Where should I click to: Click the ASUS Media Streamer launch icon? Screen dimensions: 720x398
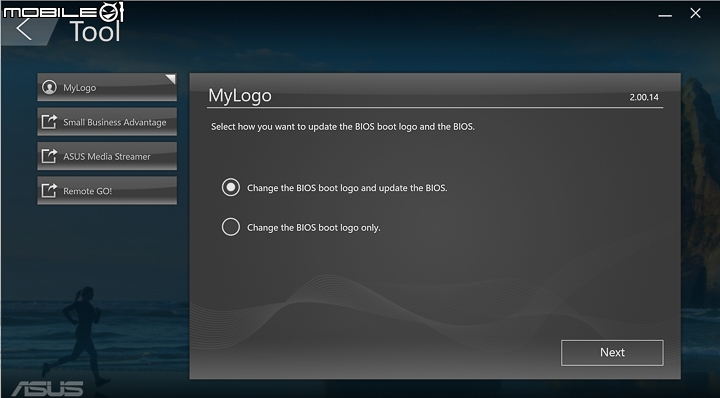[x=49, y=156]
